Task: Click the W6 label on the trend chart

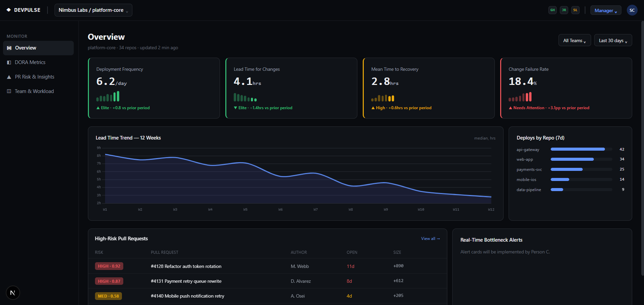Action: (281, 210)
